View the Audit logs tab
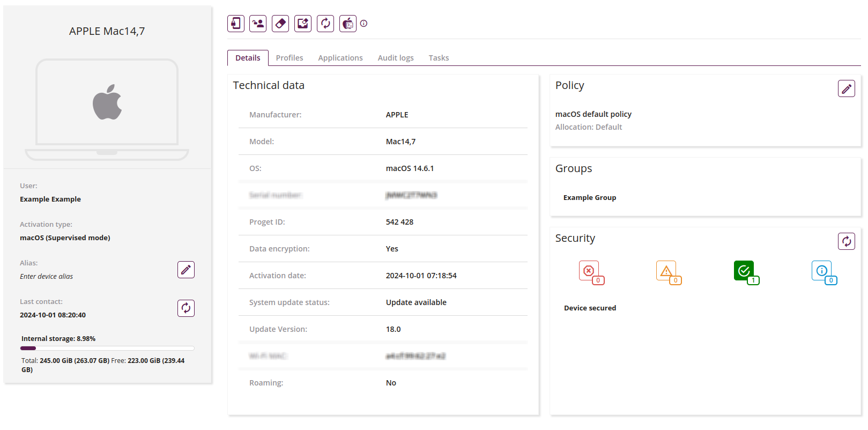This screenshot has height=430, width=868. click(x=396, y=58)
